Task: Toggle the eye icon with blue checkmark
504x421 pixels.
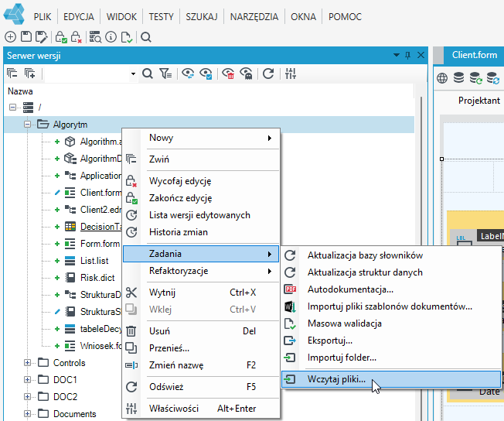Action: click(x=206, y=74)
